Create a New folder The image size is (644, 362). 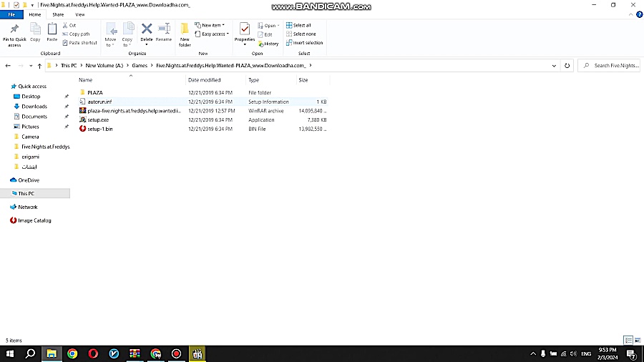click(x=185, y=34)
